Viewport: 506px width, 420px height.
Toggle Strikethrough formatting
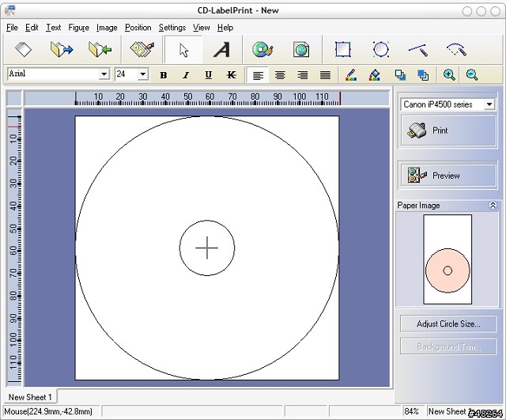[x=231, y=75]
